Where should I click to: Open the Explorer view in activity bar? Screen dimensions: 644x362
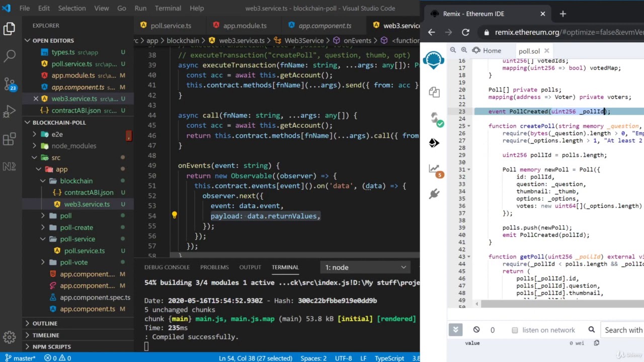(x=9, y=29)
